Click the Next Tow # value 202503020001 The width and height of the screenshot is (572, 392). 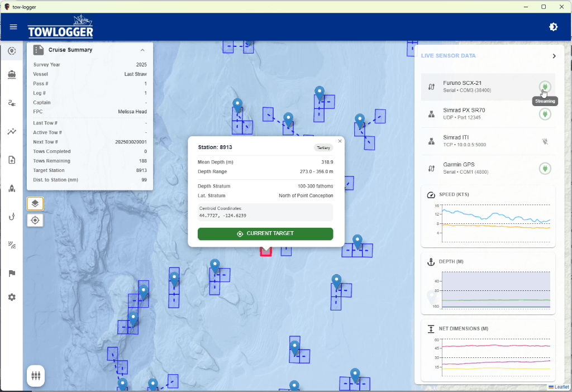click(x=131, y=142)
